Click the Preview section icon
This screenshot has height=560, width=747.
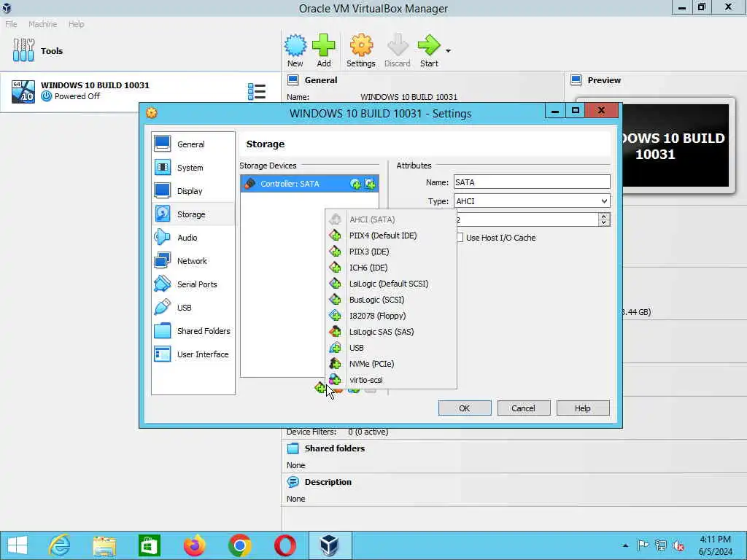tap(576, 80)
